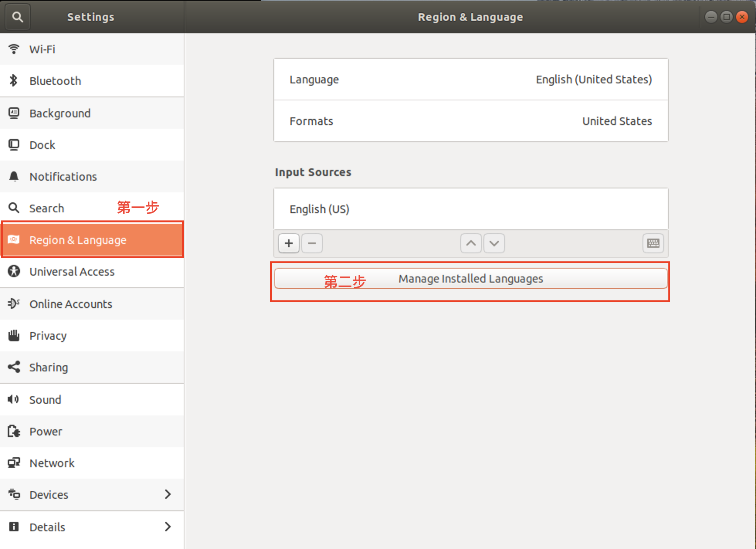The height and width of the screenshot is (549, 756).
Task: Show keyboard layout preview icon
Action: (653, 243)
